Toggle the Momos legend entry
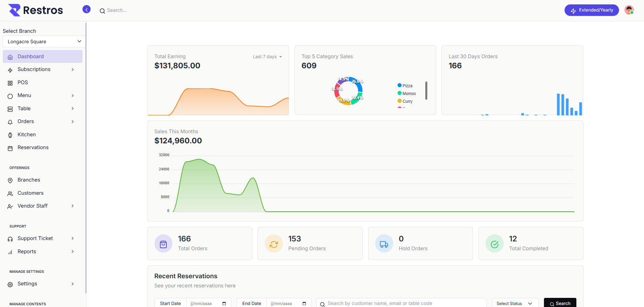 point(407,94)
